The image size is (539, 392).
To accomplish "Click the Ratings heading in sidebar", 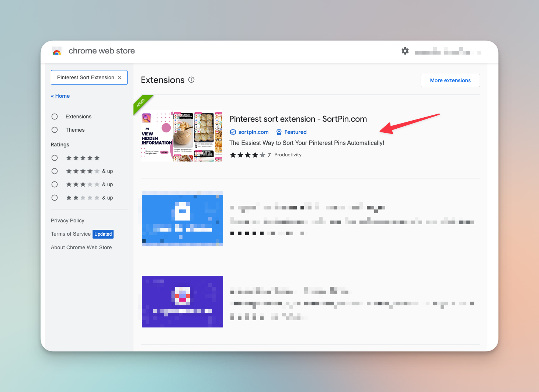I will pos(60,145).
